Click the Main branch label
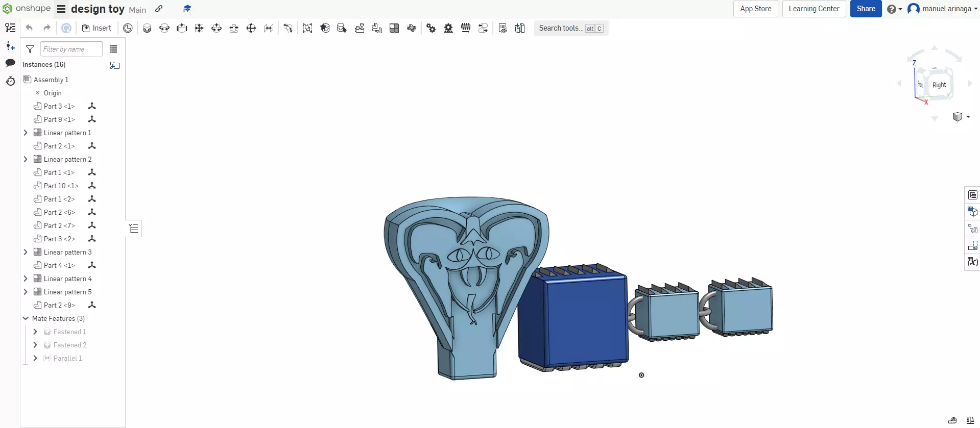Viewport: 980px width, 428px height. 137,10
